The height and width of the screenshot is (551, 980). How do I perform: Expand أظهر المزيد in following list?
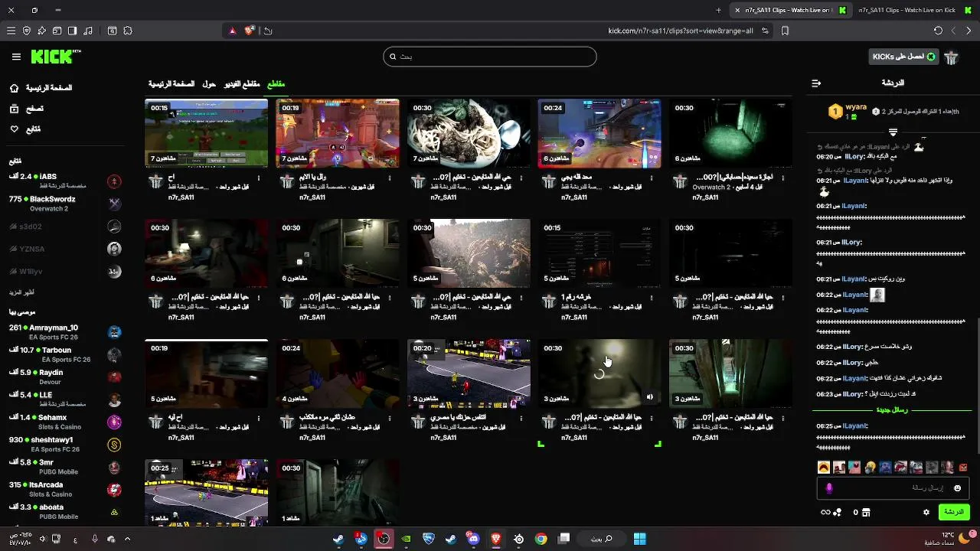[x=22, y=292]
